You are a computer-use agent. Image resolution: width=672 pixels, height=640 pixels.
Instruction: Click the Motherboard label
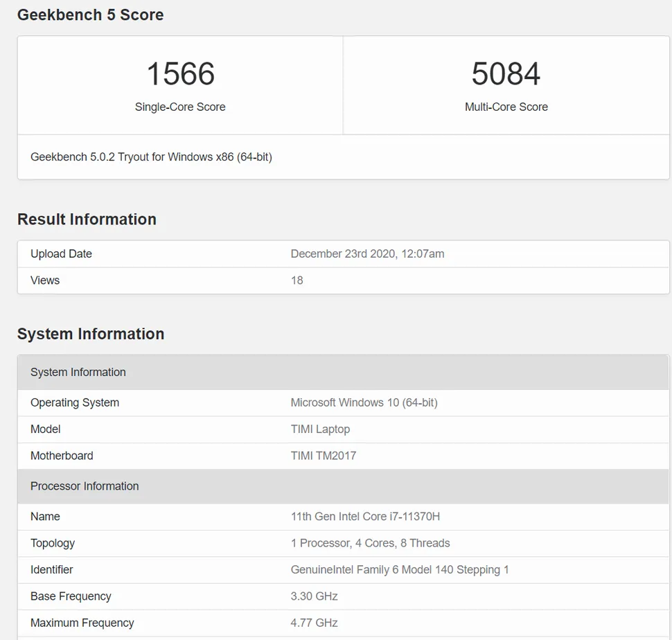click(x=62, y=456)
